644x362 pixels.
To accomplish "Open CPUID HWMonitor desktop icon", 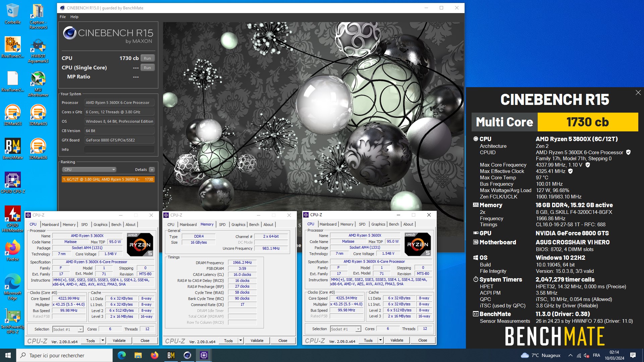I will 12,219.
